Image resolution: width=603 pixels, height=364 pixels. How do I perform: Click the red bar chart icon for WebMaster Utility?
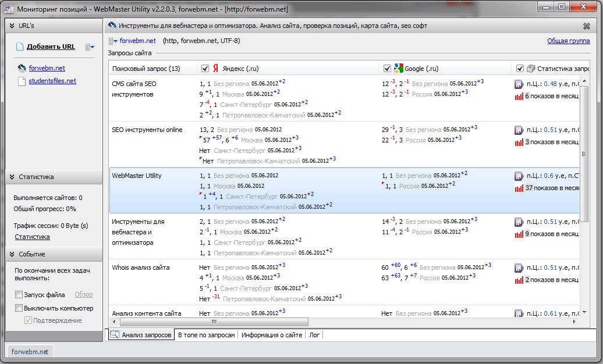(519, 188)
